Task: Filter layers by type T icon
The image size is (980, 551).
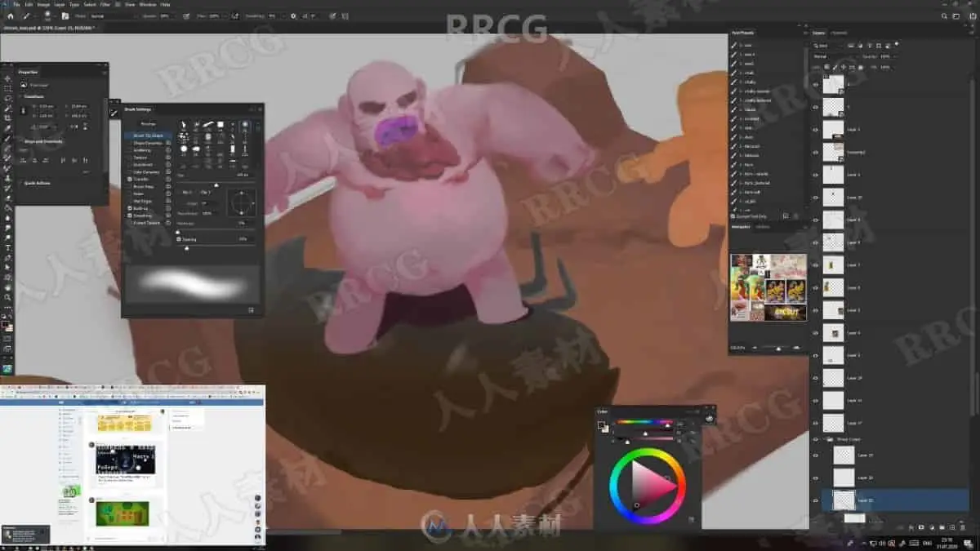Action: [x=870, y=46]
